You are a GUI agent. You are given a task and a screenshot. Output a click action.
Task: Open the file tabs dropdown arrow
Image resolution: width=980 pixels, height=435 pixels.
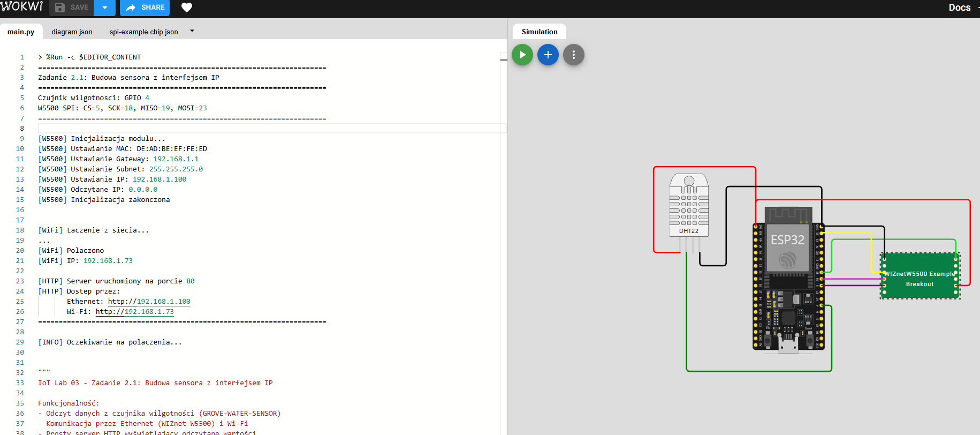(192, 31)
